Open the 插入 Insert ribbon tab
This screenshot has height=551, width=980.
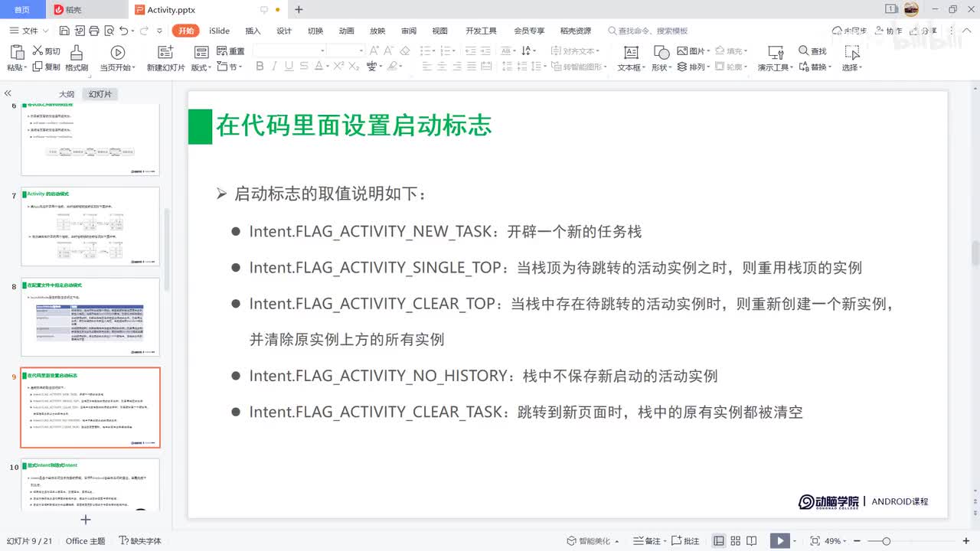[253, 31]
